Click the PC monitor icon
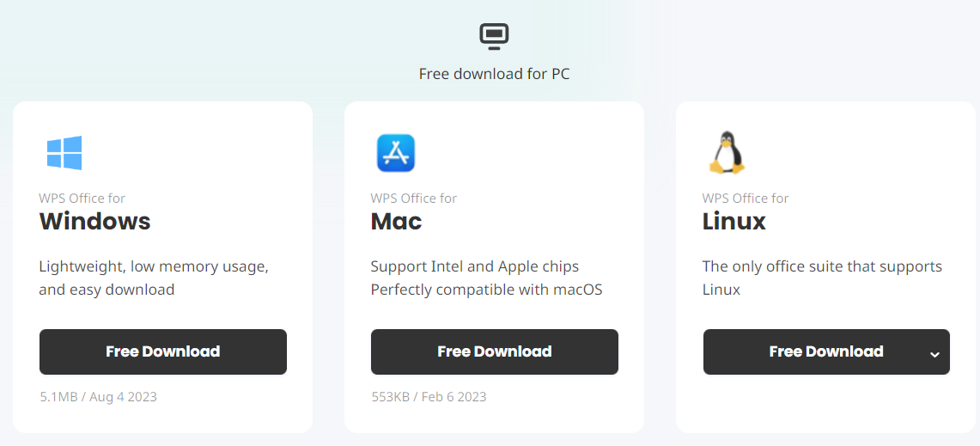The width and height of the screenshot is (980, 446). [x=494, y=35]
